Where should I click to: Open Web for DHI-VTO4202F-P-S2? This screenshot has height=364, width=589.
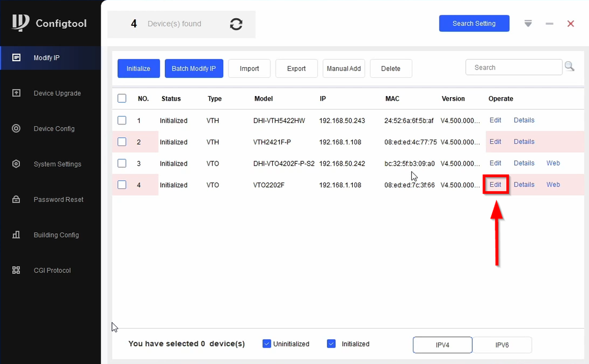553,163
